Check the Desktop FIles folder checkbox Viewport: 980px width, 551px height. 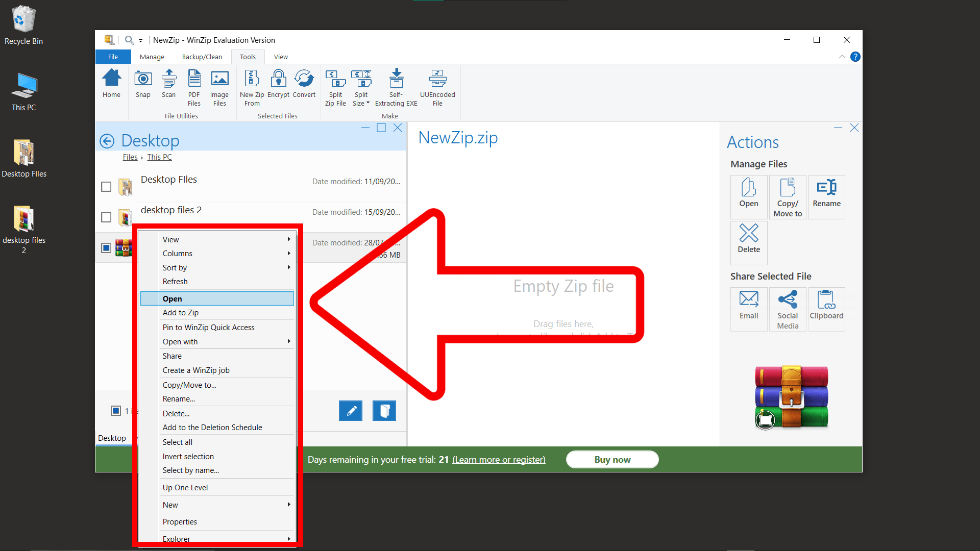point(106,187)
